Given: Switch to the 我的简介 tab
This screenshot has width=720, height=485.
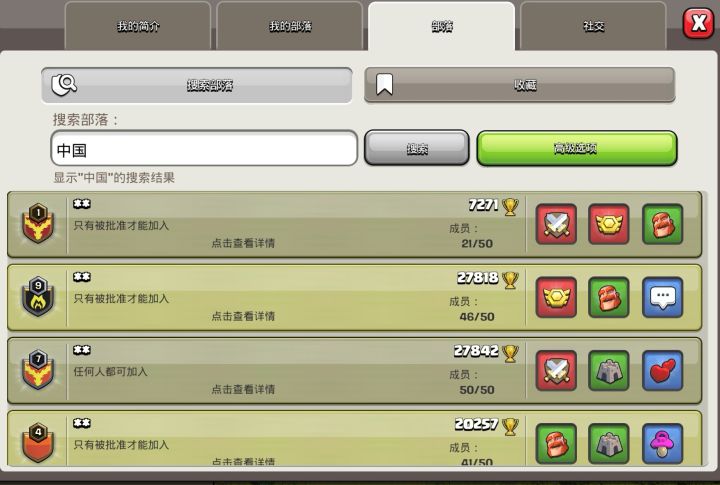Looking at the screenshot, I should point(138,26).
